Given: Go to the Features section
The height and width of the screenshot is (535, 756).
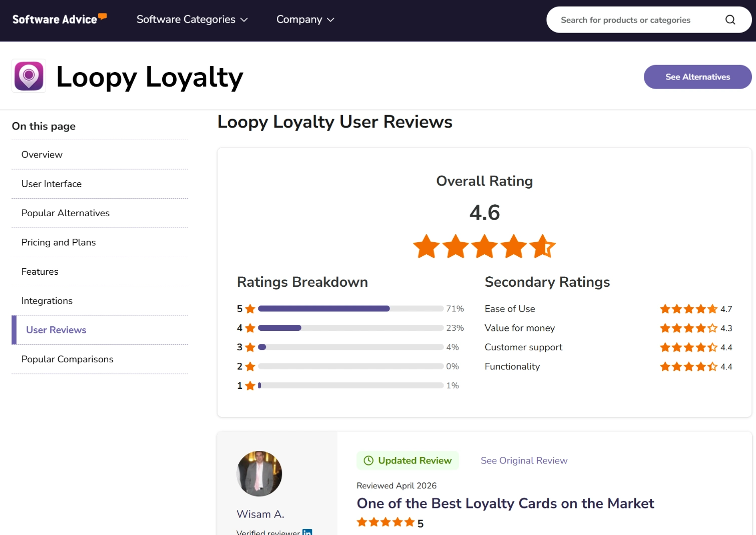Looking at the screenshot, I should [x=100, y=272].
